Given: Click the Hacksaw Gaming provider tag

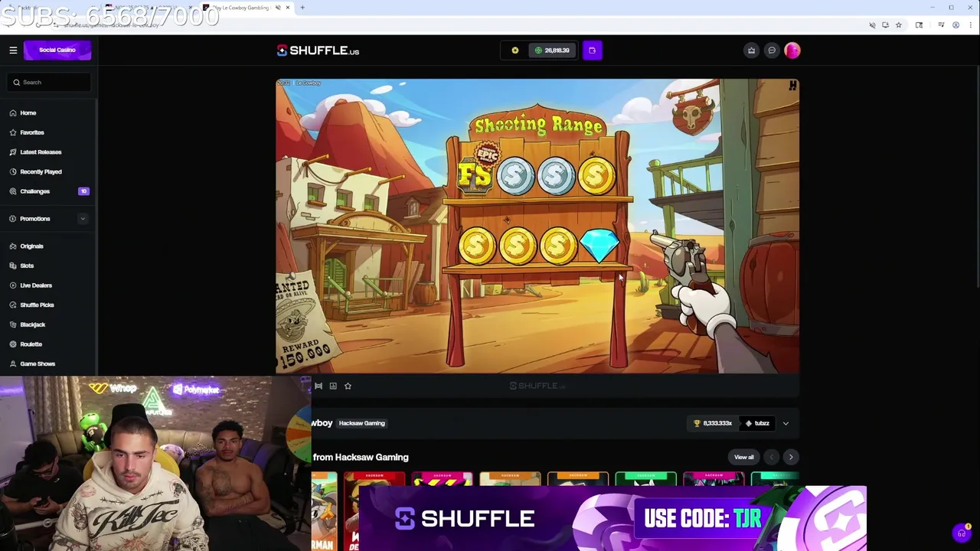Looking at the screenshot, I should click(x=362, y=423).
